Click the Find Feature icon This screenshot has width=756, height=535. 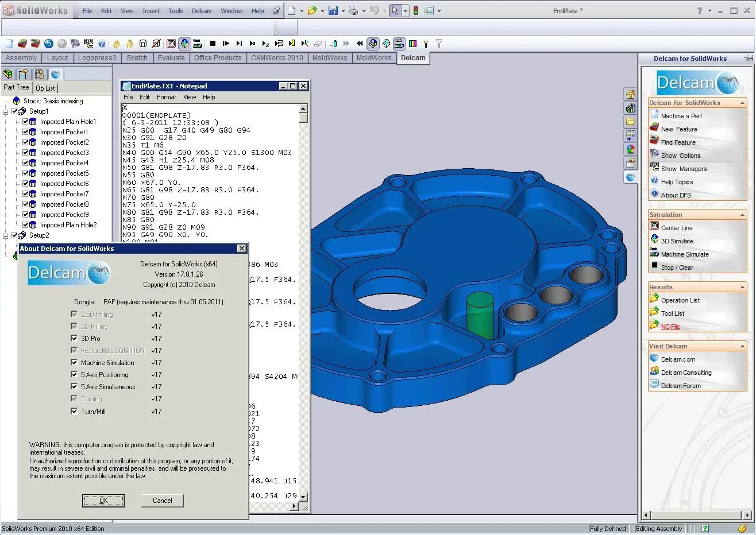click(654, 141)
